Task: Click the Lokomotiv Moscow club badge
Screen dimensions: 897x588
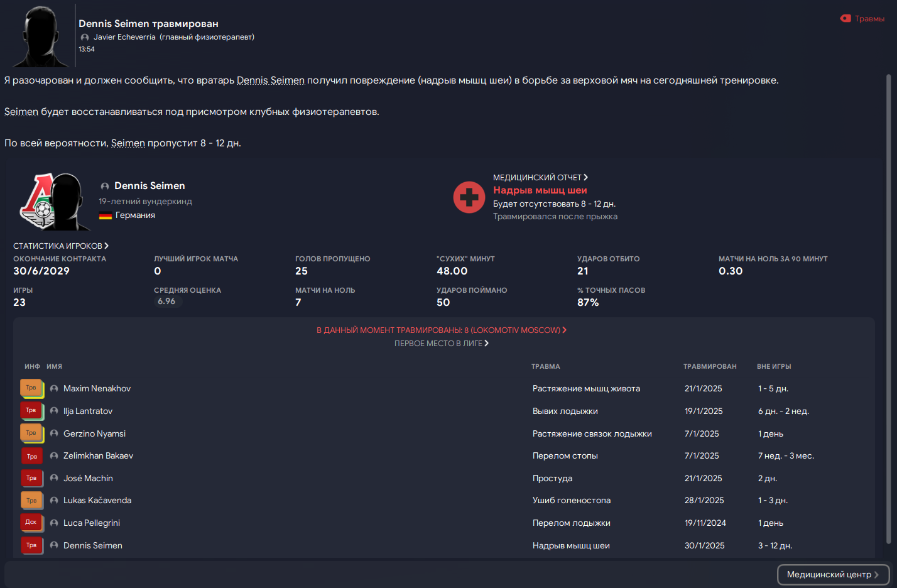Action: (38, 200)
